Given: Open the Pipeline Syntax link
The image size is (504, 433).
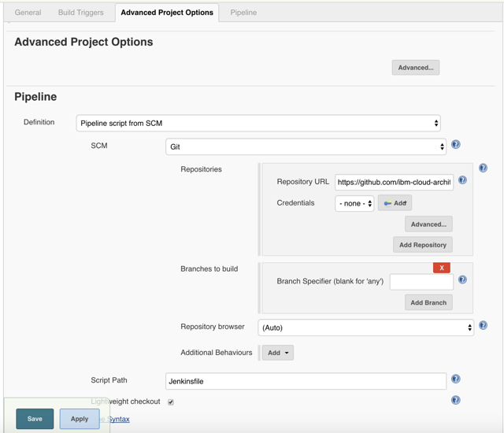Looking at the screenshot, I should point(114,419).
